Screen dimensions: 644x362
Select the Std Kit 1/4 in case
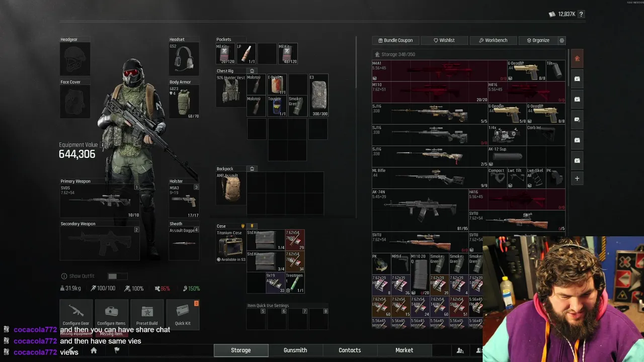click(x=266, y=240)
